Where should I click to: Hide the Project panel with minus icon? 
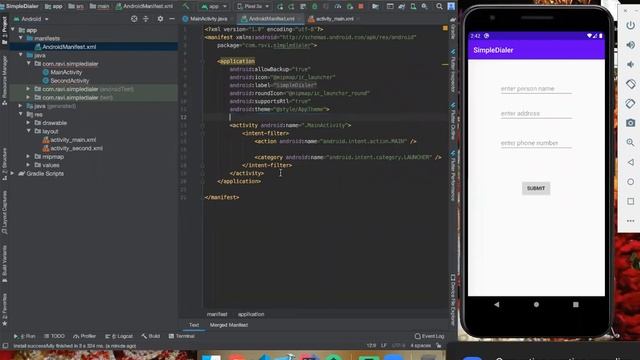(x=172, y=19)
